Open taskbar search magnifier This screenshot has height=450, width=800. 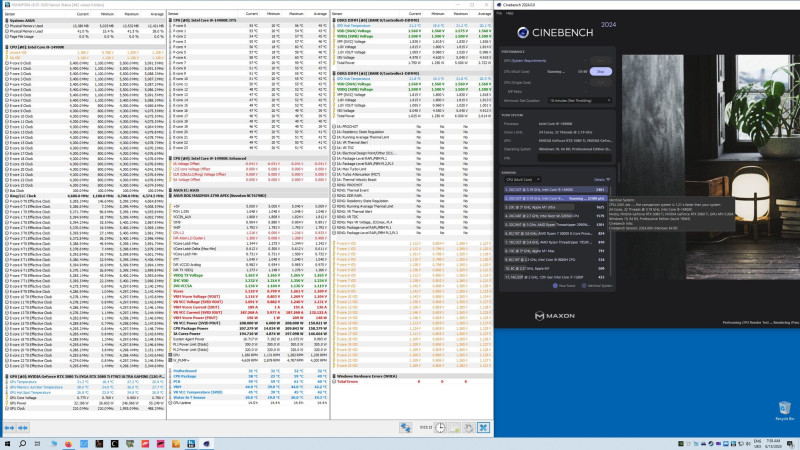point(22,444)
